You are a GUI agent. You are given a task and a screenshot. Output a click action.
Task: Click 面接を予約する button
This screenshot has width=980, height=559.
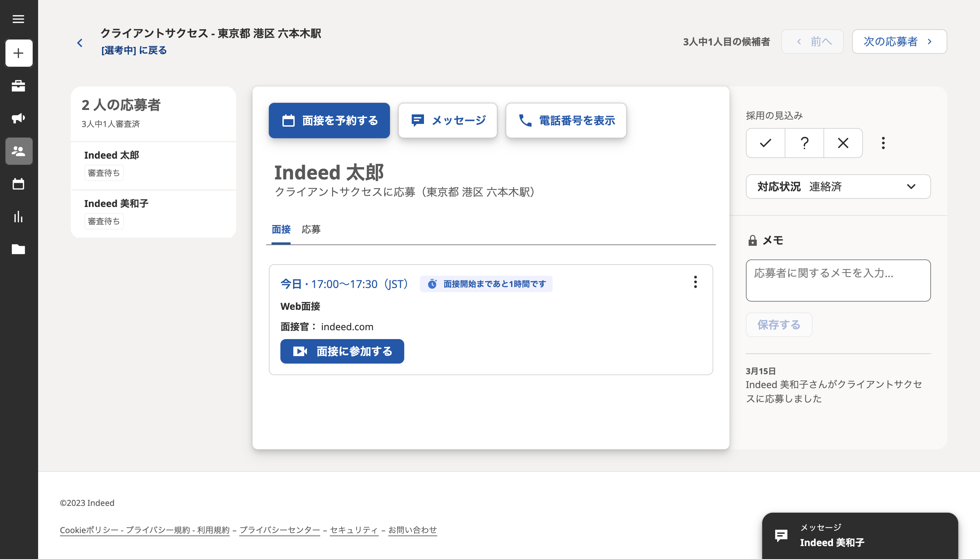(x=329, y=121)
